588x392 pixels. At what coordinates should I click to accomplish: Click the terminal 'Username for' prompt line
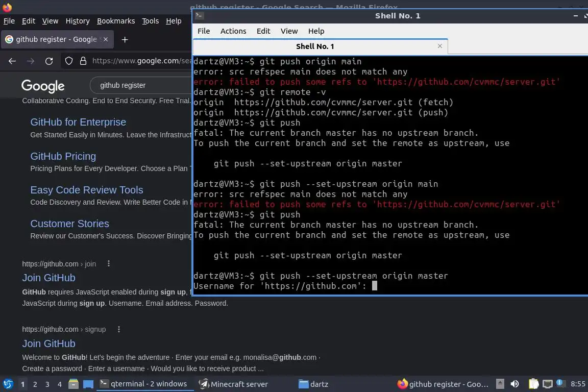[x=285, y=286]
